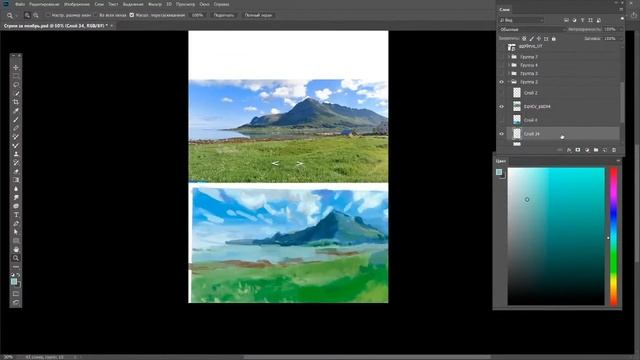
Task: Open the Фильтр menu
Action: [155, 4]
